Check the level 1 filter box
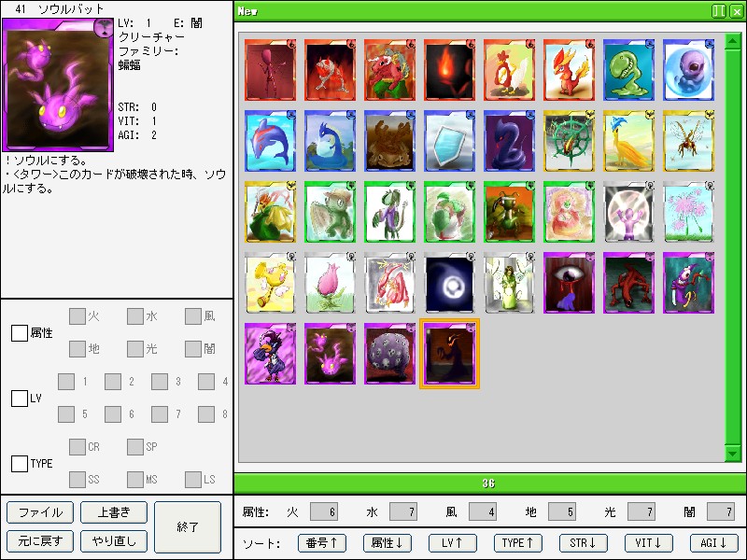The width and height of the screenshot is (747, 560). [x=66, y=382]
